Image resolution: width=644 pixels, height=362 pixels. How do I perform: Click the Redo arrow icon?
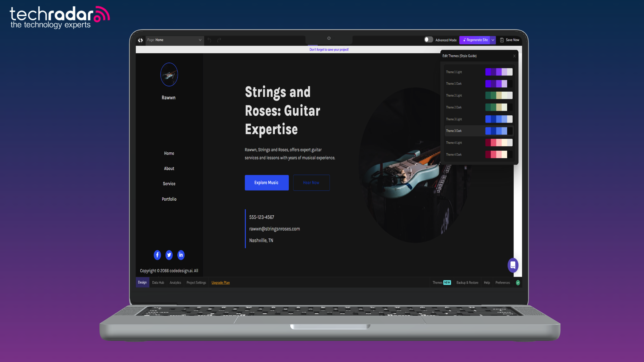[x=219, y=40]
